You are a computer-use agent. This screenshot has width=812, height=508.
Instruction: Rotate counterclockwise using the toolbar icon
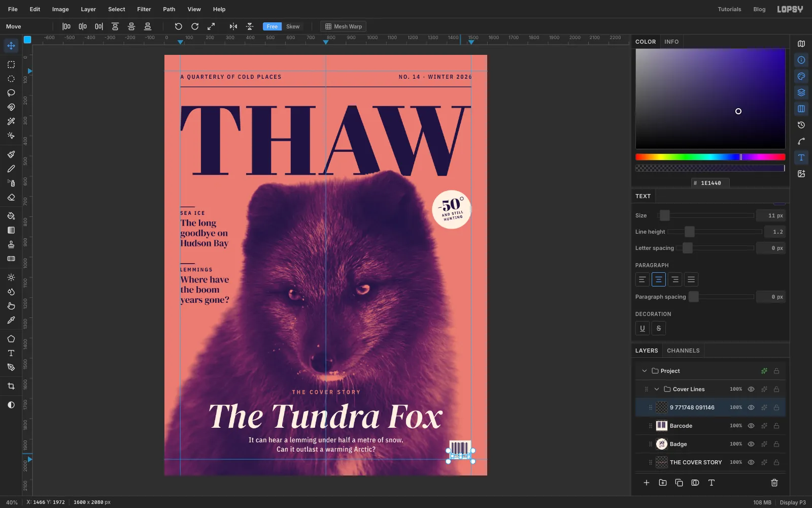tap(179, 26)
